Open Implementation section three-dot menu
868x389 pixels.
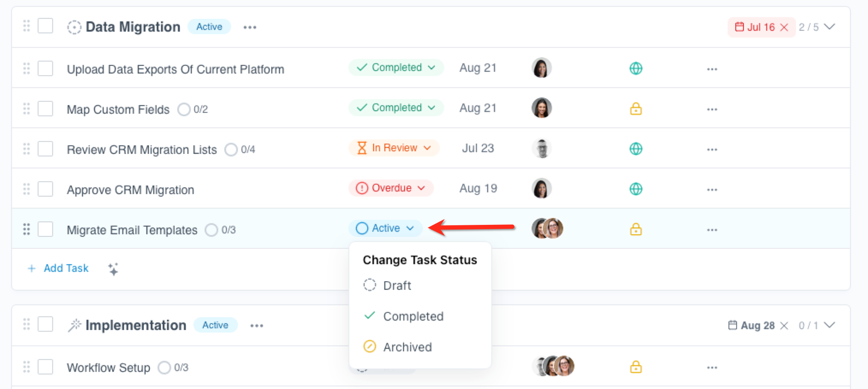point(256,326)
